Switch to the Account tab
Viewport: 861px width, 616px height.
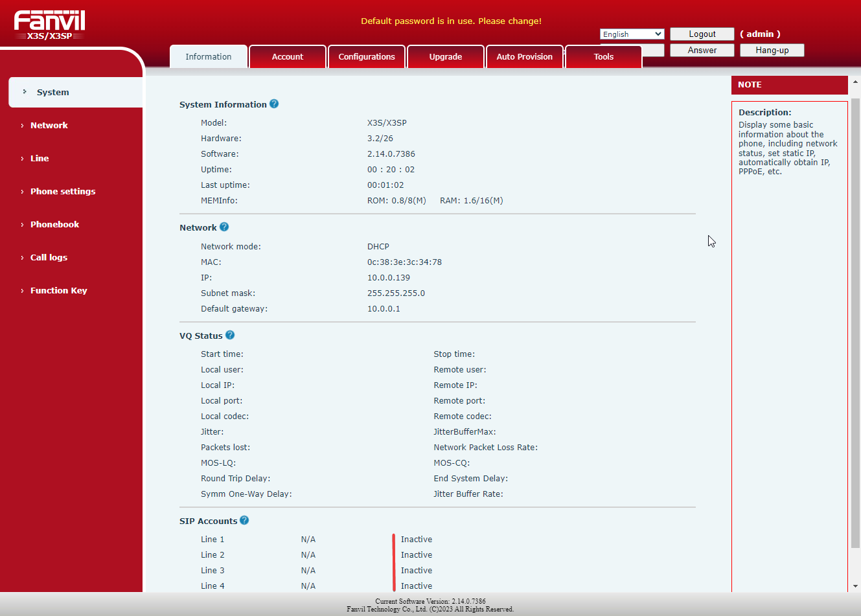pyautogui.click(x=287, y=56)
